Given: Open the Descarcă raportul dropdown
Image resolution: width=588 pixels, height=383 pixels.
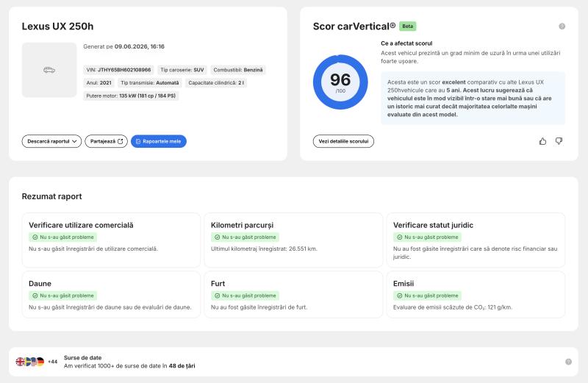Looking at the screenshot, I should point(51,141).
